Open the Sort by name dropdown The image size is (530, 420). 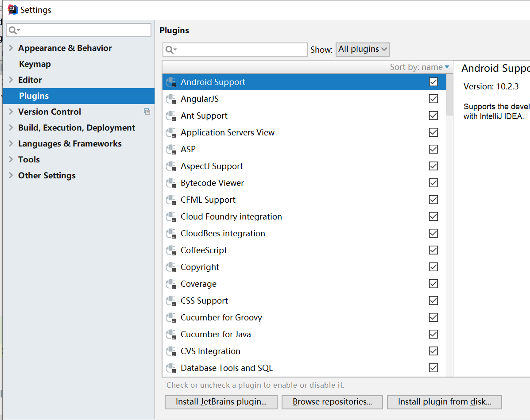tap(419, 67)
